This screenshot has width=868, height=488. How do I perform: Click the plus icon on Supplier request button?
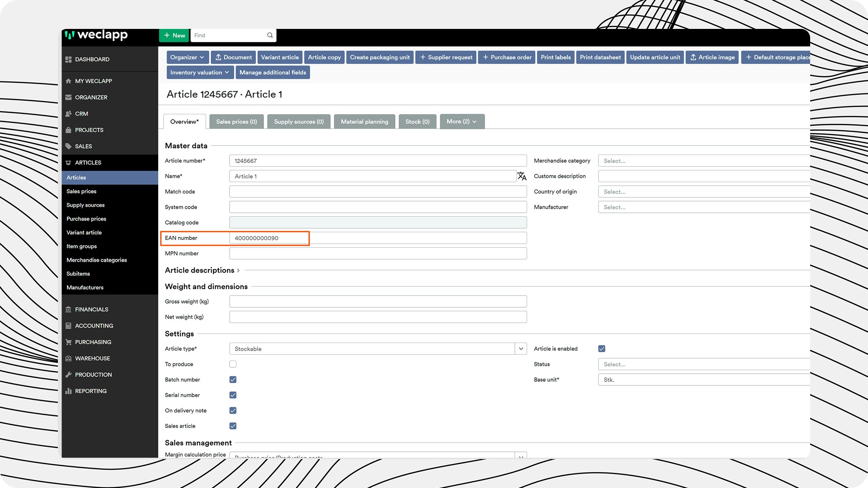[423, 57]
